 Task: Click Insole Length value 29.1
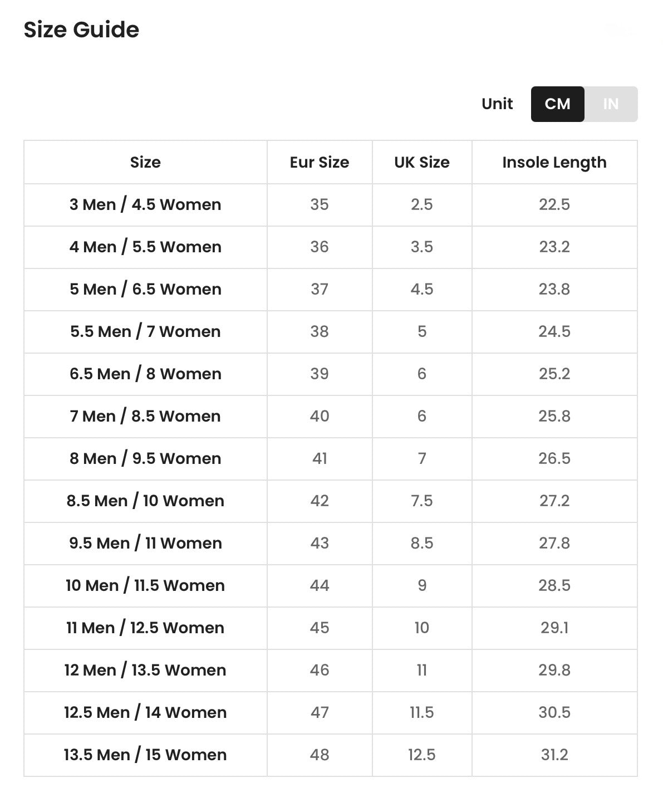(554, 628)
